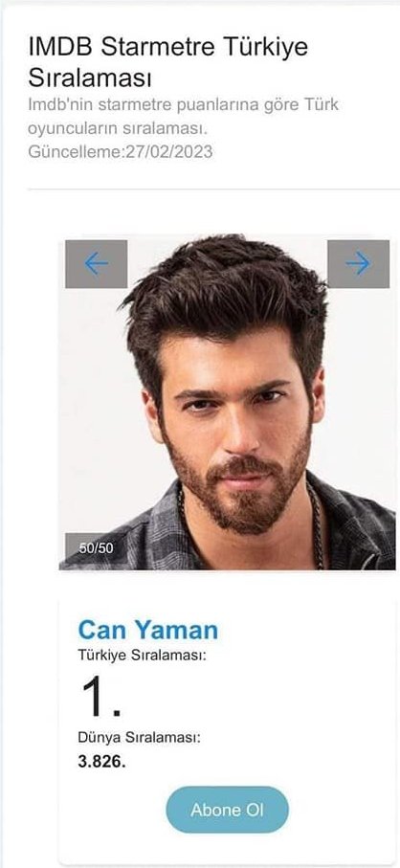This screenshot has height=868, width=400.
Task: Tap the gray box behind the left arrow
Action: click(x=97, y=264)
